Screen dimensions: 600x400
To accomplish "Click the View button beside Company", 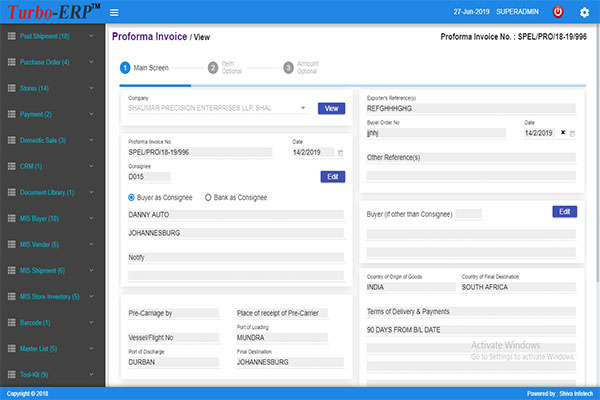I will (331, 108).
